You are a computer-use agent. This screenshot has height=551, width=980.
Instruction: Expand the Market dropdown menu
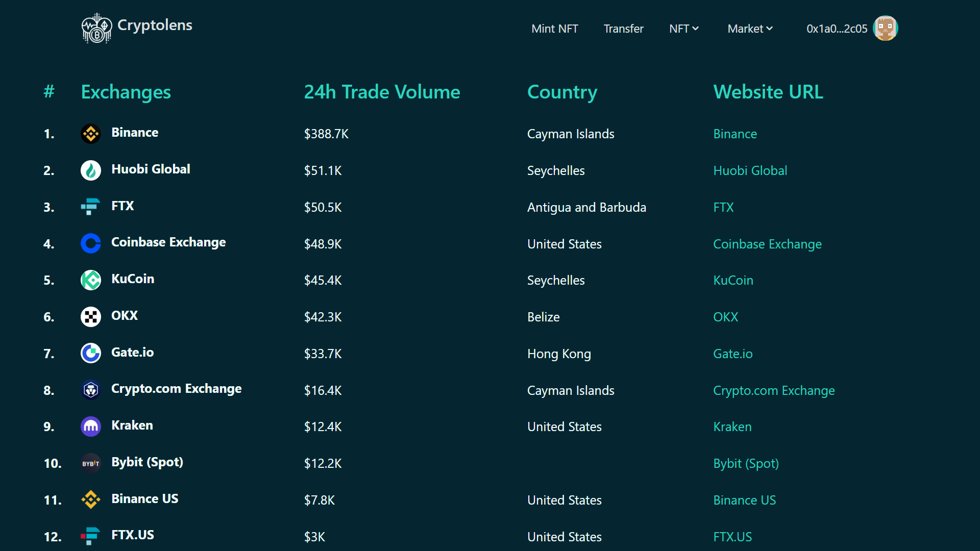coord(750,29)
